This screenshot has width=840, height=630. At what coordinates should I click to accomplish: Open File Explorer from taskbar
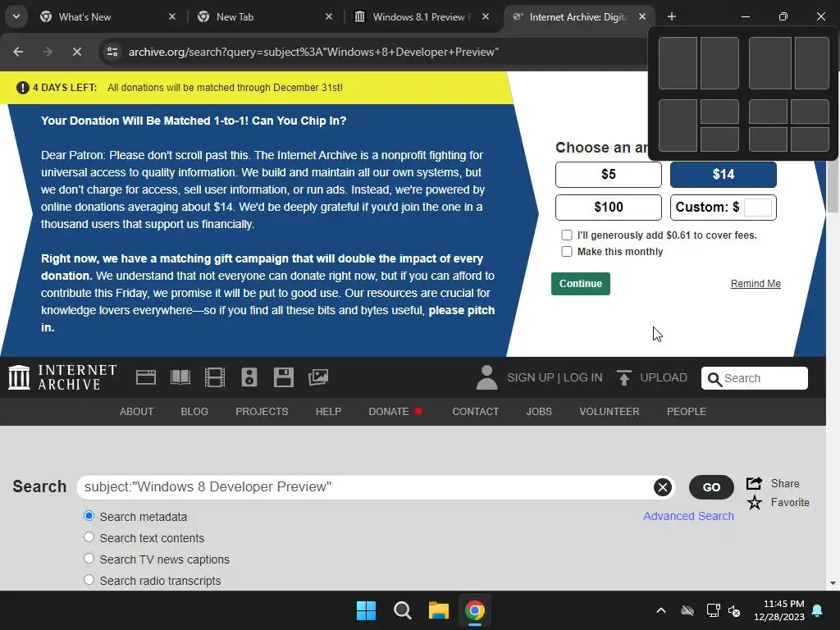coord(438,610)
